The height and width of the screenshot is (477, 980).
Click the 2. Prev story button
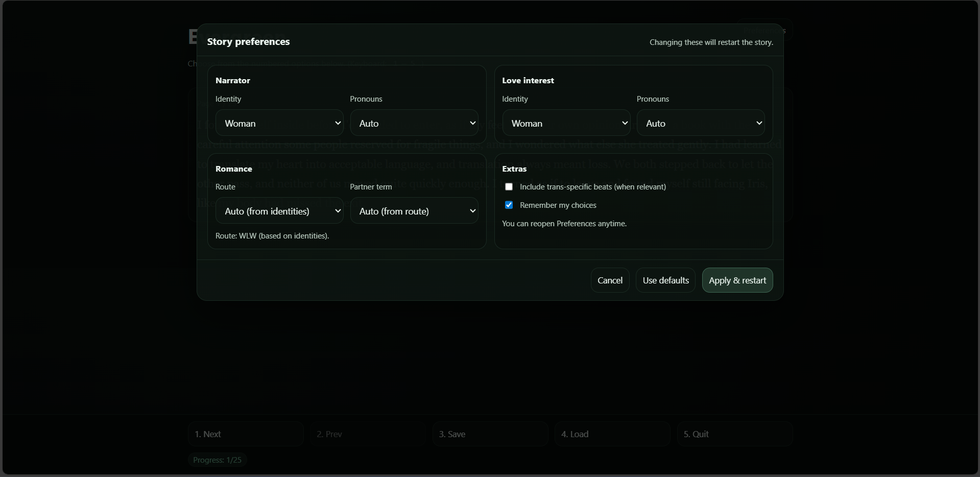[368, 434]
